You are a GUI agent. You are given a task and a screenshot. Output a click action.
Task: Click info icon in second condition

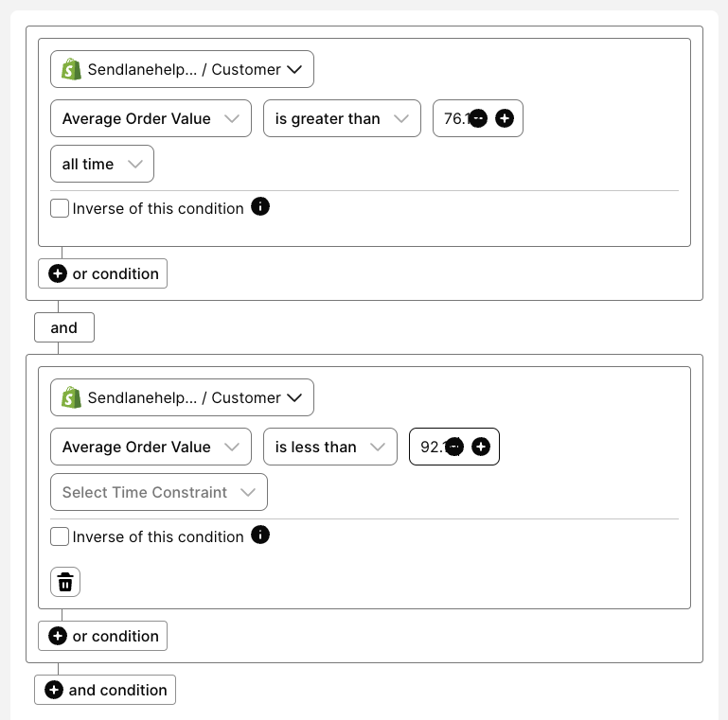260,535
